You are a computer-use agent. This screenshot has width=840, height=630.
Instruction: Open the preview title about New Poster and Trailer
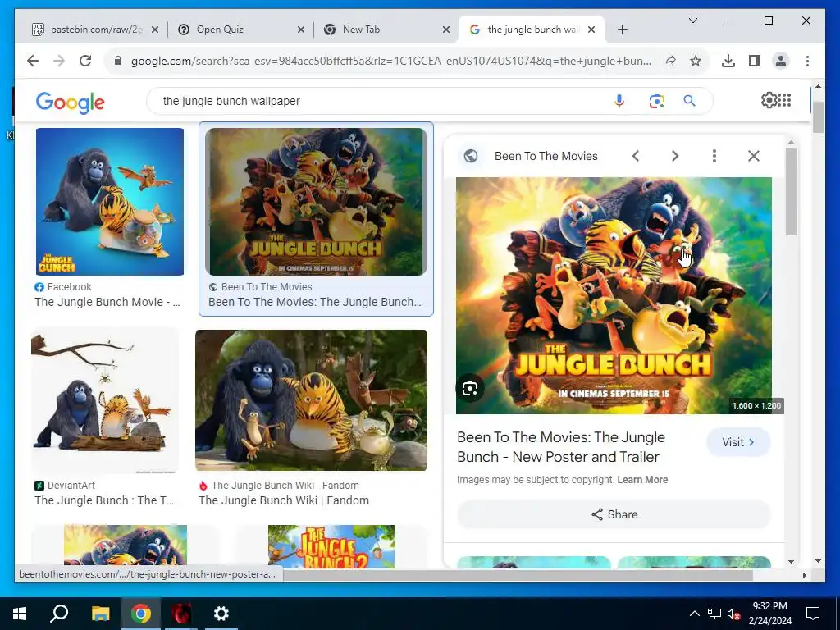[x=561, y=447]
